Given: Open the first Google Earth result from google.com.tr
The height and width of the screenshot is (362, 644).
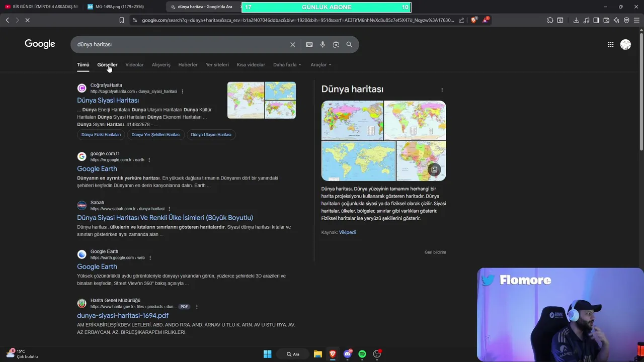Looking at the screenshot, I should pos(97,169).
